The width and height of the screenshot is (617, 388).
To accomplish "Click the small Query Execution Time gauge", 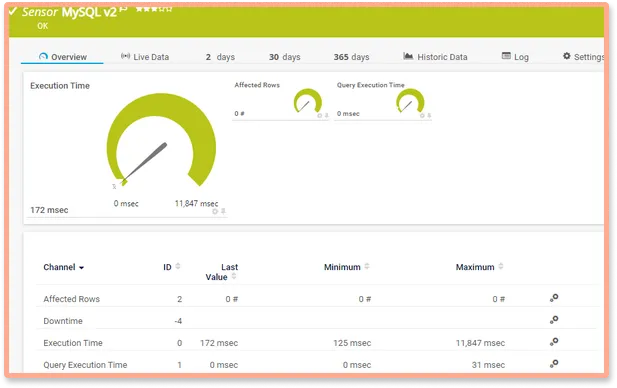I will [x=410, y=101].
